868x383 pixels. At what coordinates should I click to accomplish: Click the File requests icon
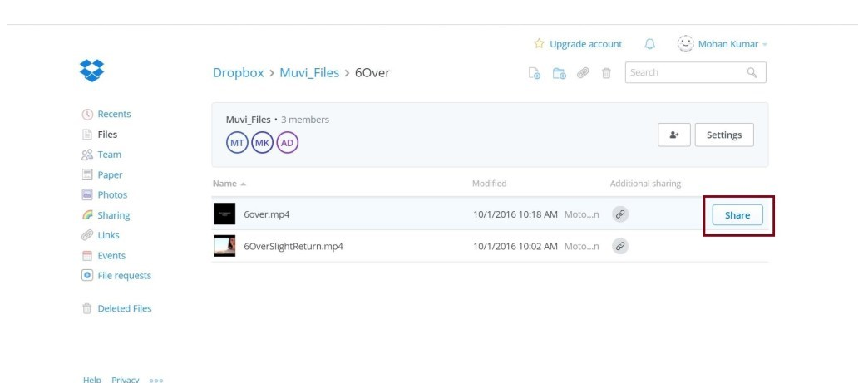pos(87,275)
